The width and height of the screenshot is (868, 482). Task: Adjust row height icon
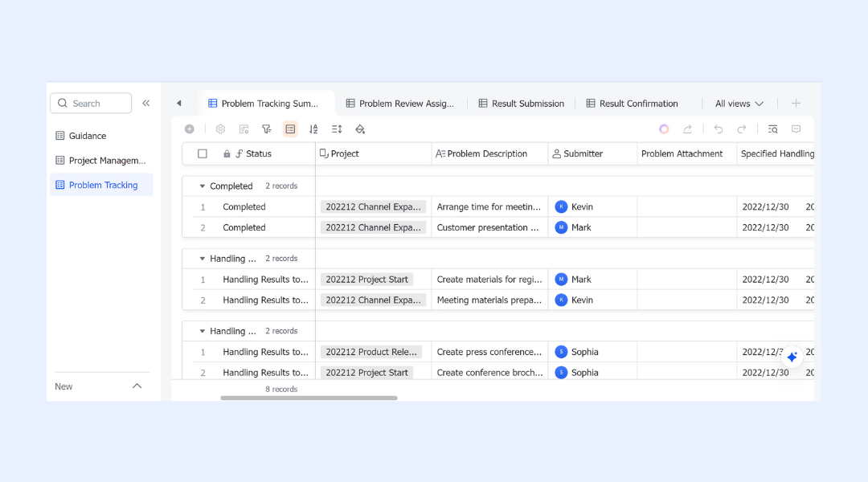pyautogui.click(x=337, y=129)
